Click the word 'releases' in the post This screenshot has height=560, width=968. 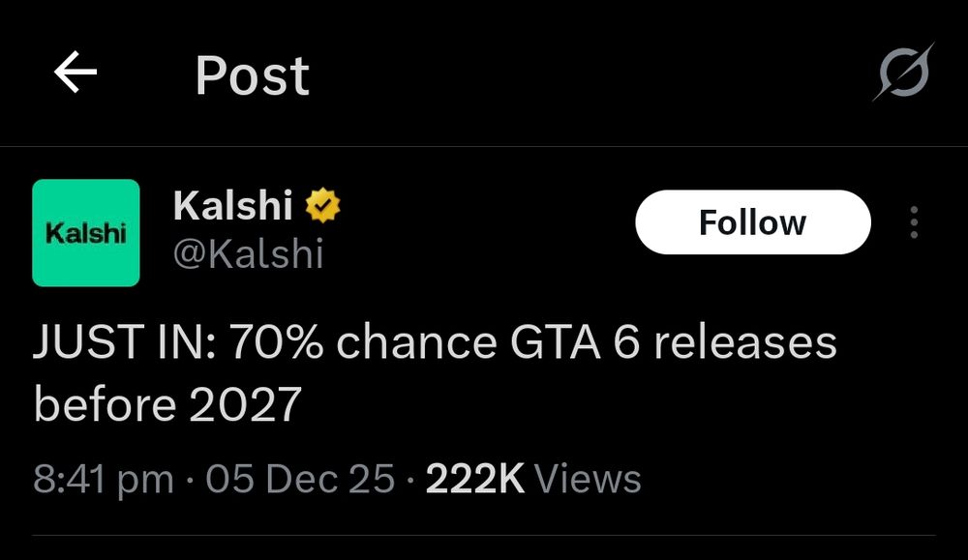tap(745, 342)
